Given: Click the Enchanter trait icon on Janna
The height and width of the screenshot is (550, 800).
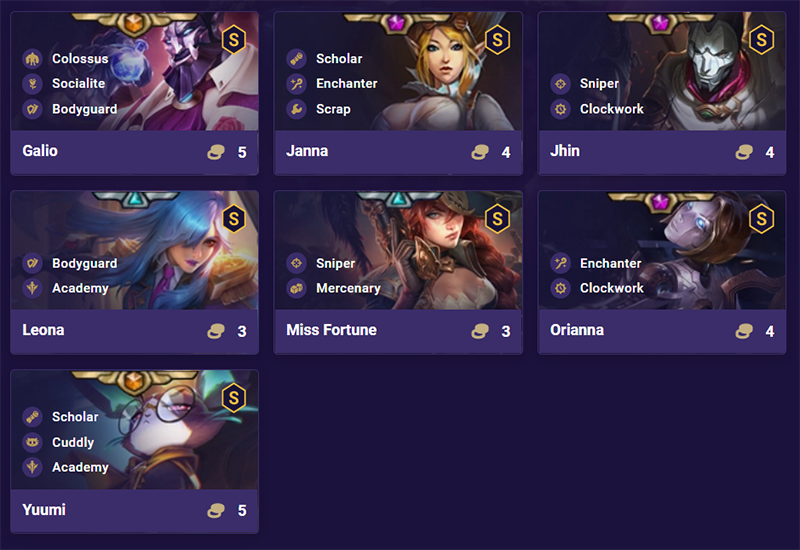Looking at the screenshot, I should 295,84.
